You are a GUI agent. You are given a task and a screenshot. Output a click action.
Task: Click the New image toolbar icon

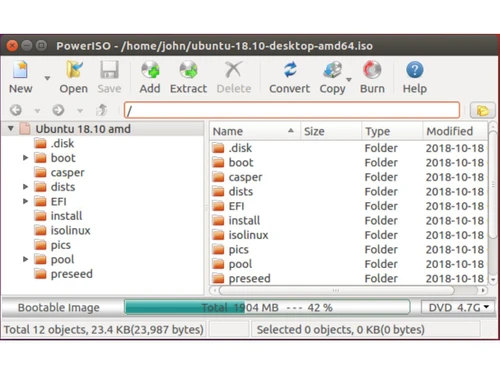[20, 70]
